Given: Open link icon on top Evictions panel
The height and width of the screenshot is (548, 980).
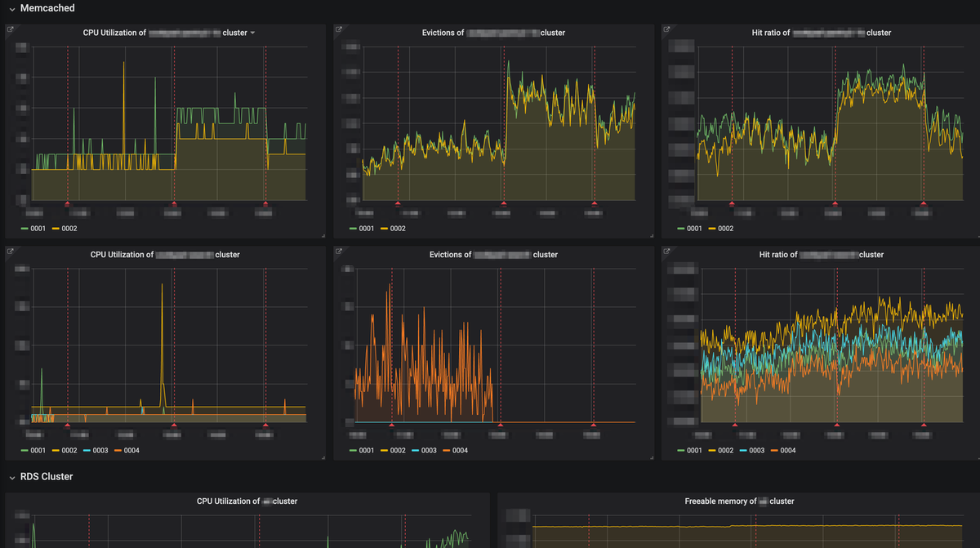Looking at the screenshot, I should pyautogui.click(x=339, y=29).
